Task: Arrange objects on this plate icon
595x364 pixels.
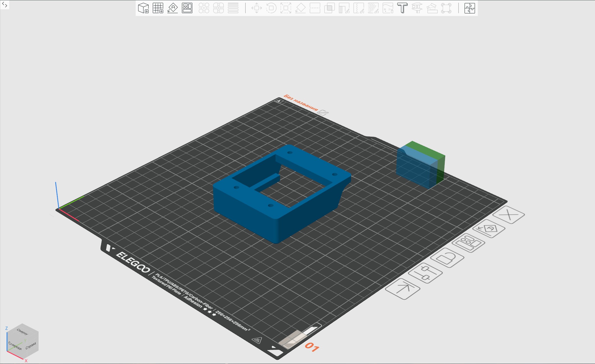Action: [468, 243]
